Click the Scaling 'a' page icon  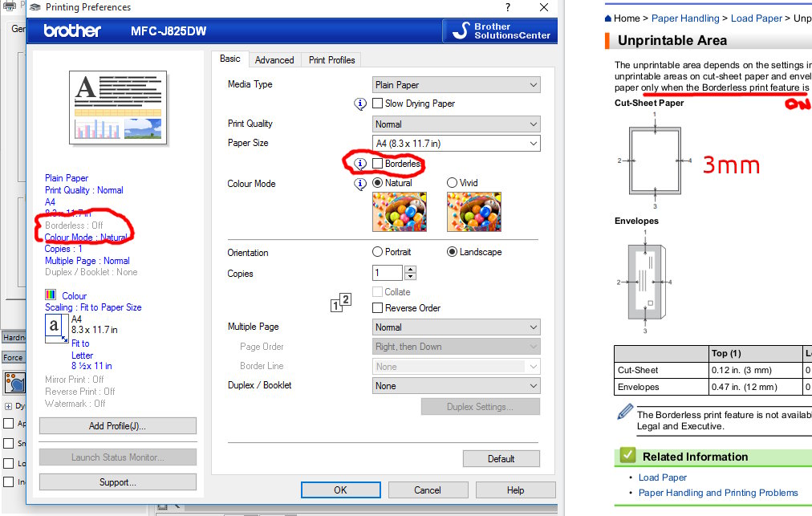(56, 329)
